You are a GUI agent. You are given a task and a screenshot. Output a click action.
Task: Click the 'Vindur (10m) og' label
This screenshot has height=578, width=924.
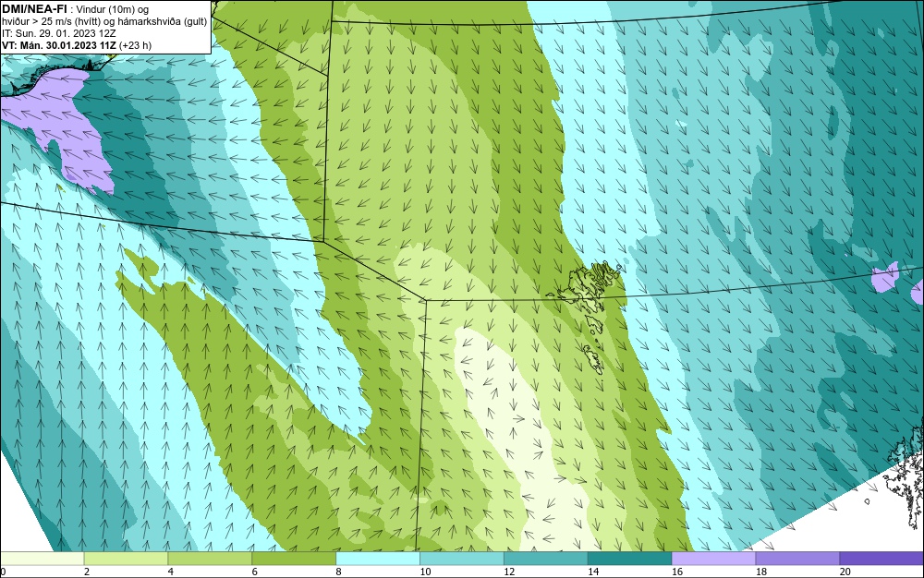point(114,9)
